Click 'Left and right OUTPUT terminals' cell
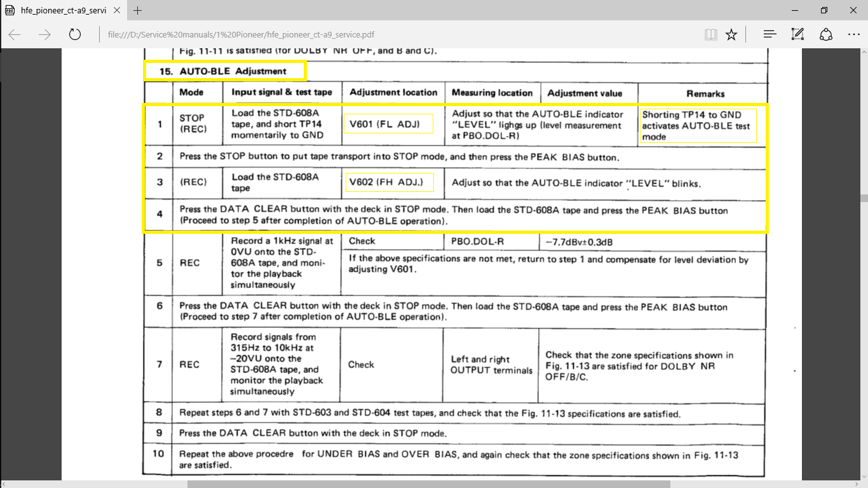The width and height of the screenshot is (868, 488). click(x=491, y=365)
